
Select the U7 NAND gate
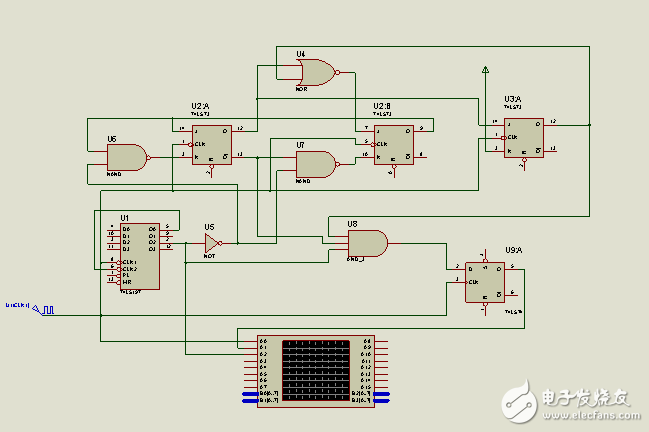click(316, 163)
